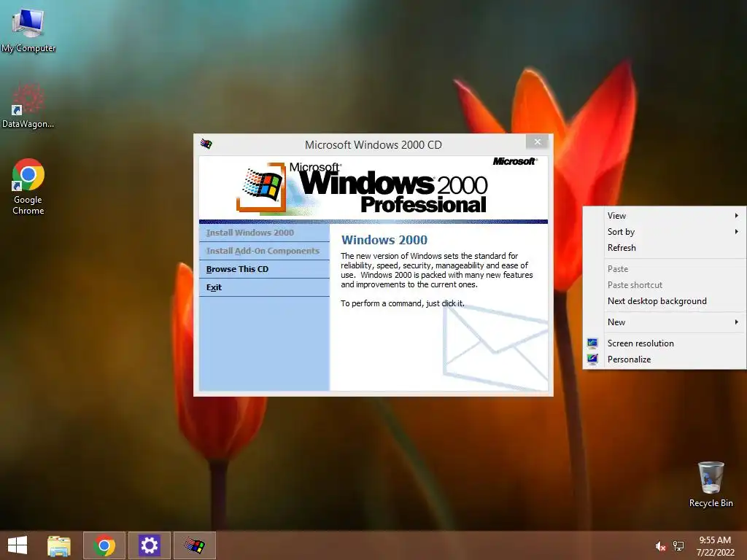This screenshot has height=560, width=747.
Task: Click the Paste shortcut entry
Action: [x=665, y=285]
